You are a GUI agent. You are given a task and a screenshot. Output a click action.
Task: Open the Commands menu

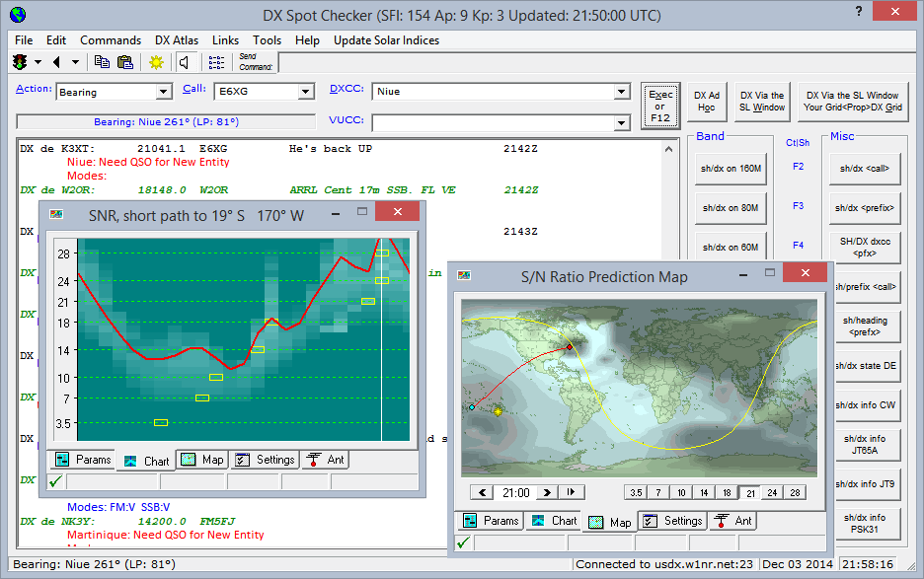pyautogui.click(x=111, y=40)
